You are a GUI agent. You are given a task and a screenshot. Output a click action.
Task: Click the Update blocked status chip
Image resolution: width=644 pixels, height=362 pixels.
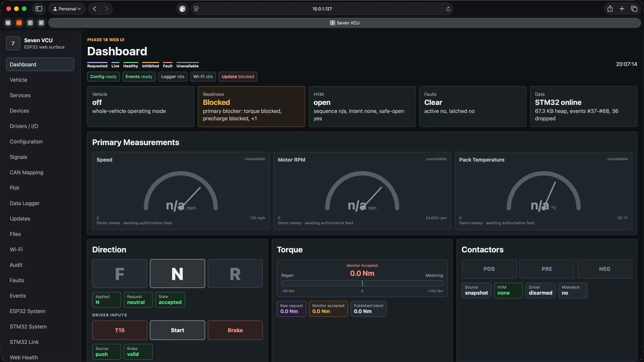238,76
